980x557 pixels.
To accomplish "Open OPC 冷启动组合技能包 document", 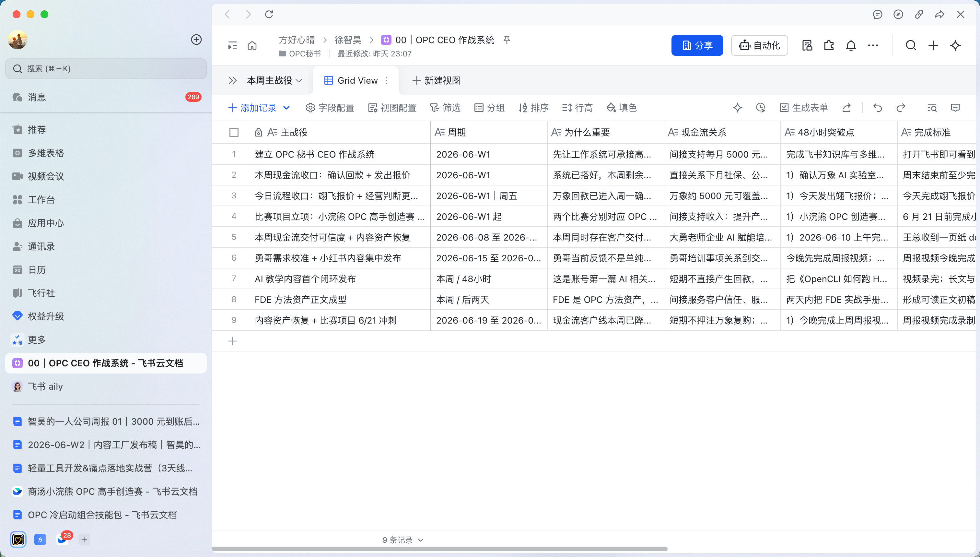I will click(x=106, y=515).
